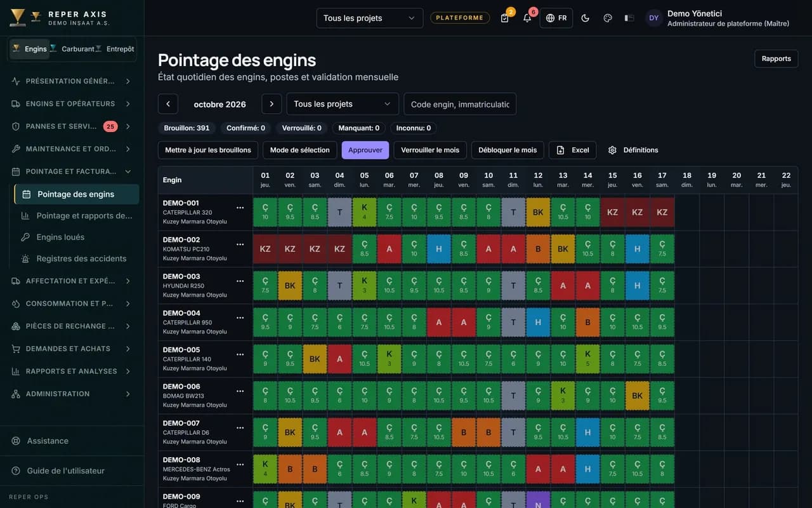Click Verrouiller le mois

coord(430,150)
